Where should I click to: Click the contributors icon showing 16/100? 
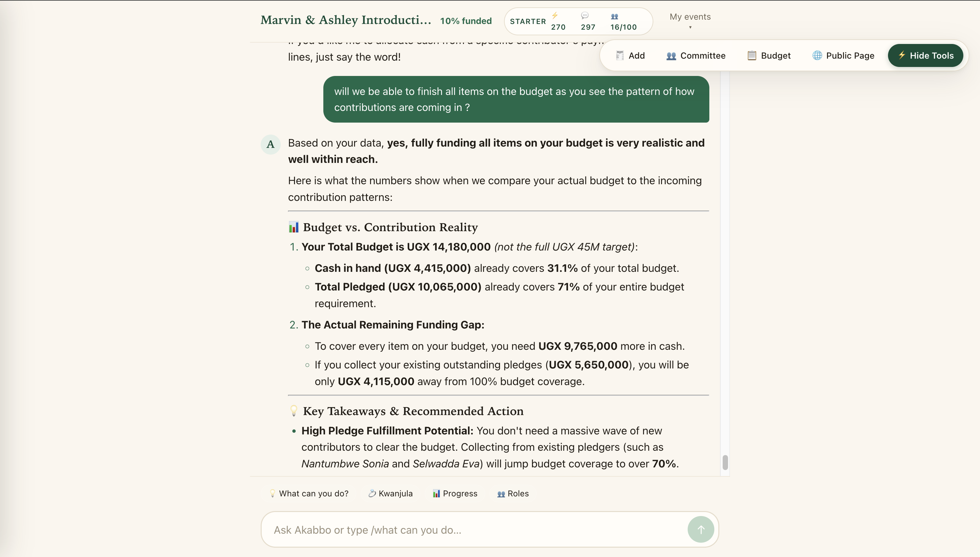(615, 16)
